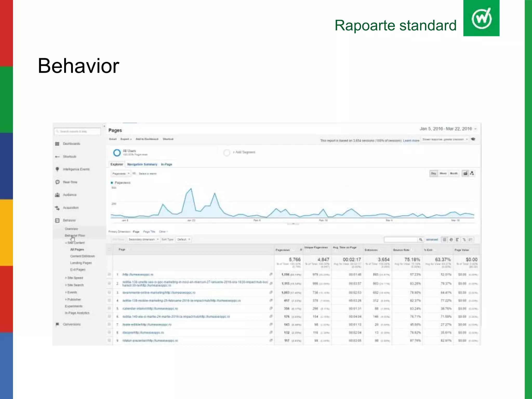Expand the Site Search section

(75, 285)
